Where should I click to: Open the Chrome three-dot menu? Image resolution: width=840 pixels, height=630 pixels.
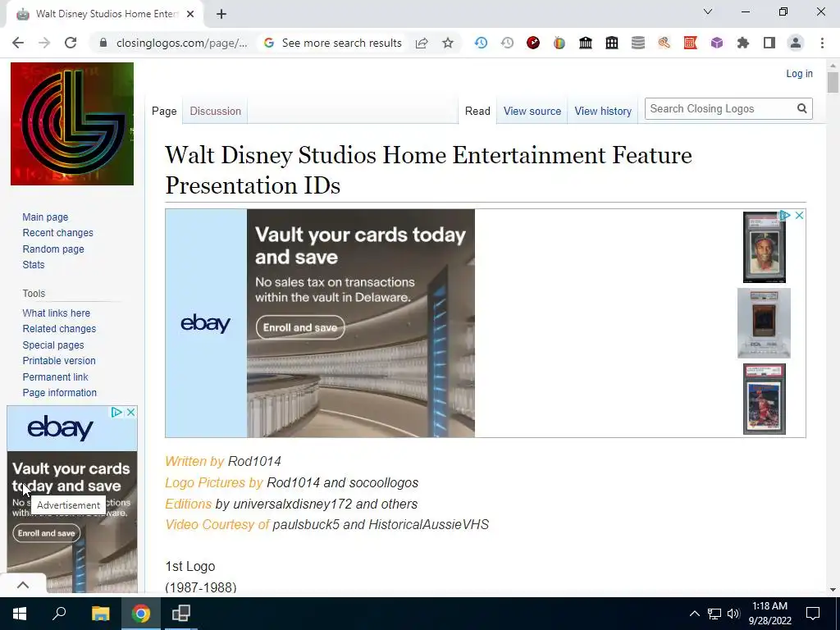pyautogui.click(x=822, y=43)
